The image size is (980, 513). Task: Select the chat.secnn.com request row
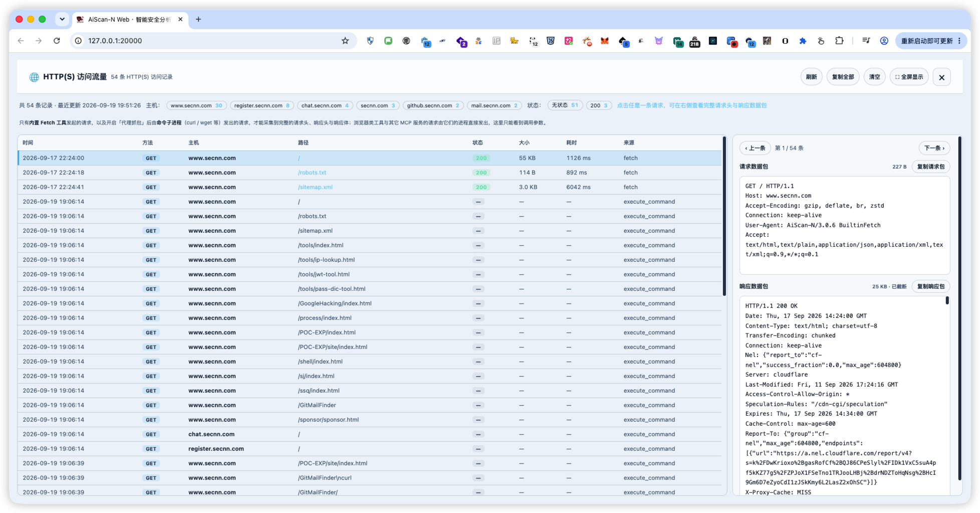370,434
